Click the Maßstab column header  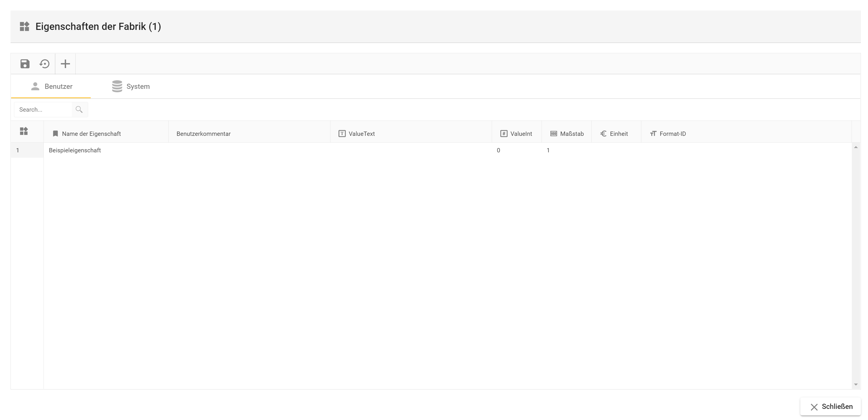571,134
